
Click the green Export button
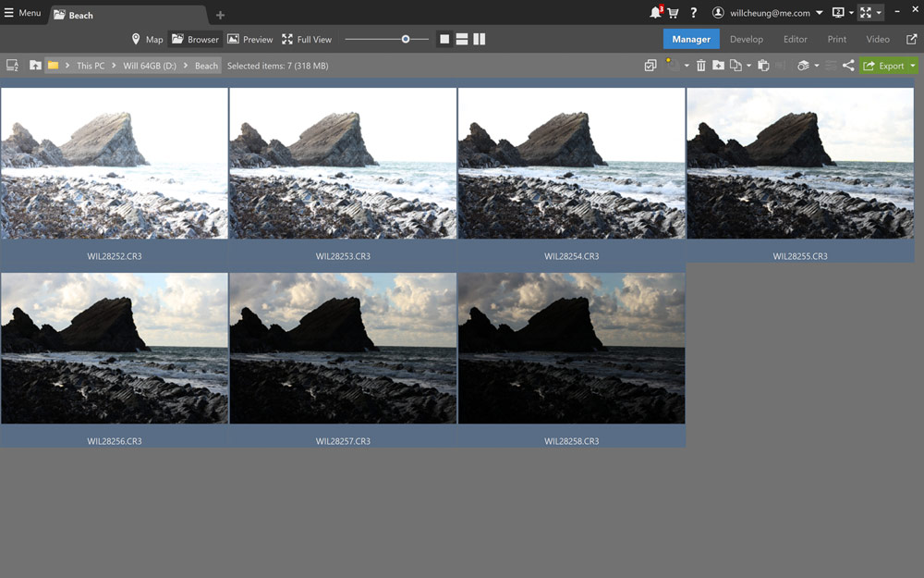pyautogui.click(x=883, y=66)
